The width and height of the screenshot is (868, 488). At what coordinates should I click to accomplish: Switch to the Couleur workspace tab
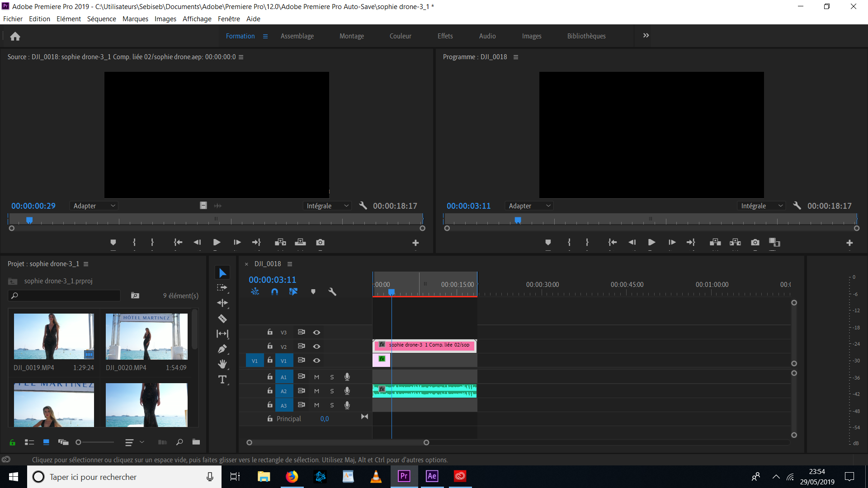[x=400, y=36]
